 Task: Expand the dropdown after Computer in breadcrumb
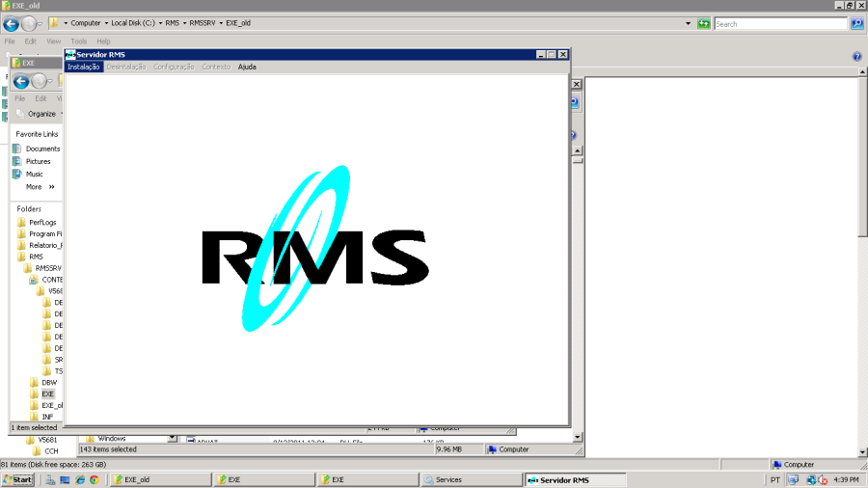pos(106,23)
